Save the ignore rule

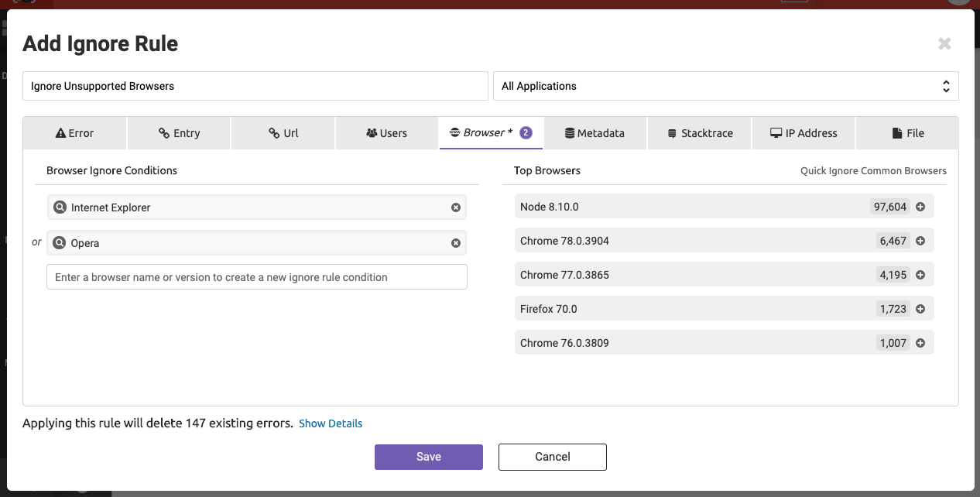point(429,457)
